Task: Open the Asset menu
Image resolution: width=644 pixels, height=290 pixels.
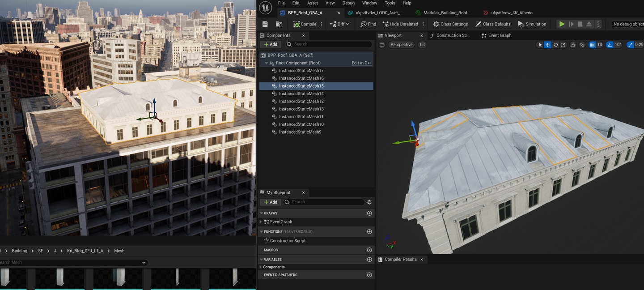Action: click(313, 3)
